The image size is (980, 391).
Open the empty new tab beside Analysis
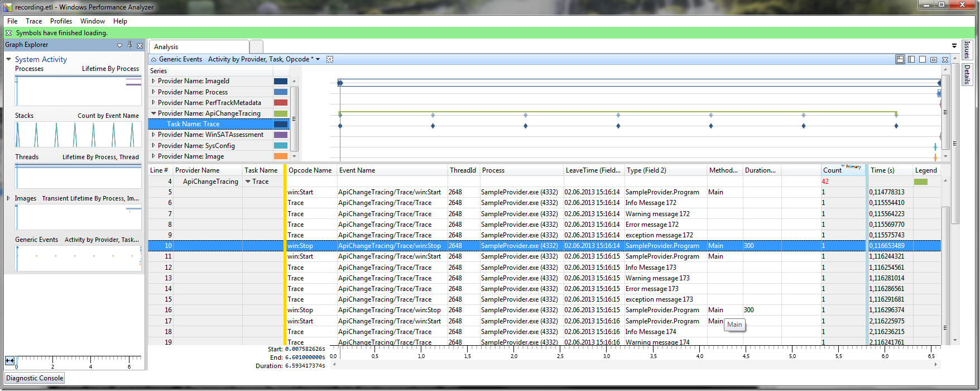256,47
